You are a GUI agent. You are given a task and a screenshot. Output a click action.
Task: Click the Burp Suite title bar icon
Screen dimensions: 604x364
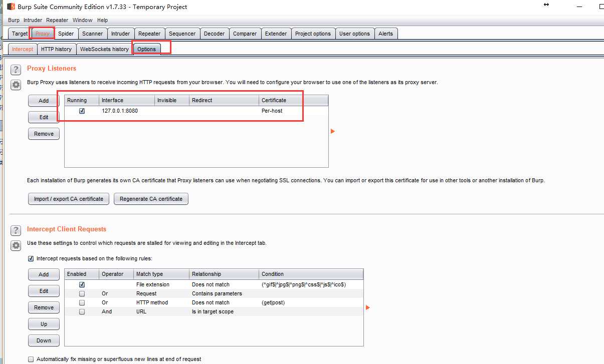click(11, 7)
